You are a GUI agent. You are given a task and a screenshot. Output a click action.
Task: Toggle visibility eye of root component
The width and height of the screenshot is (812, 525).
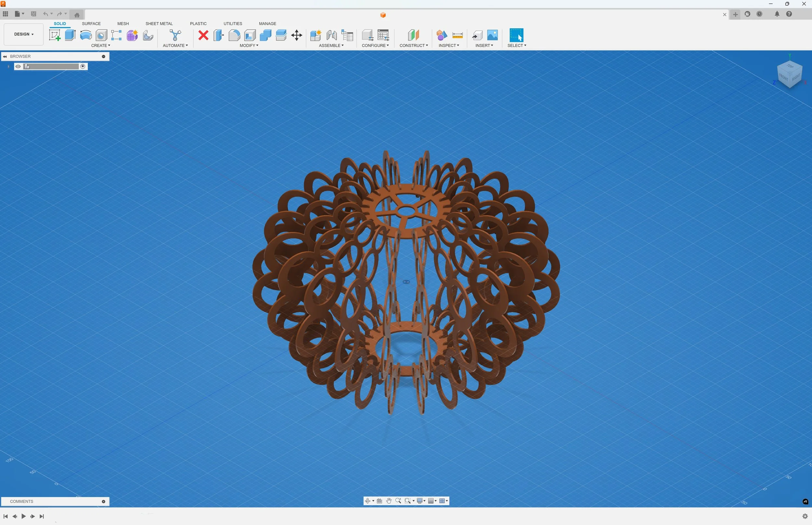[x=18, y=66]
